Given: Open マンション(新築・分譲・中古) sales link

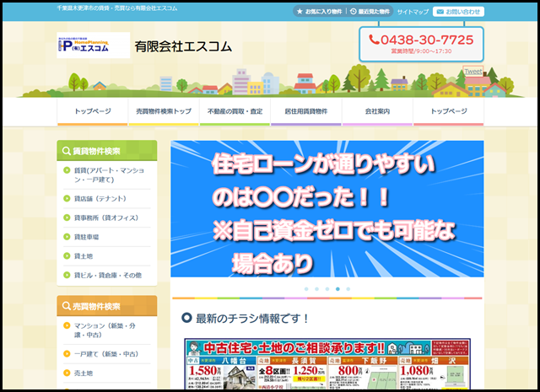Looking at the screenshot, I should [105, 330].
